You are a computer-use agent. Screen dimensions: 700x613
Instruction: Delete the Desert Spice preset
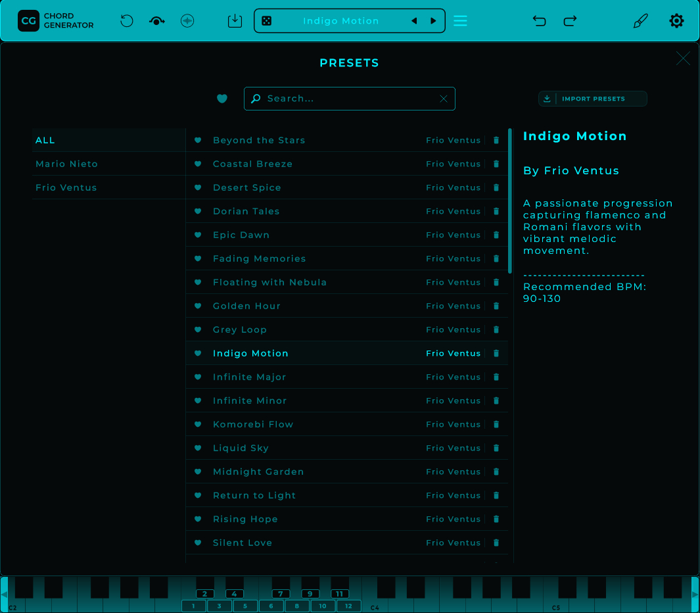click(496, 187)
